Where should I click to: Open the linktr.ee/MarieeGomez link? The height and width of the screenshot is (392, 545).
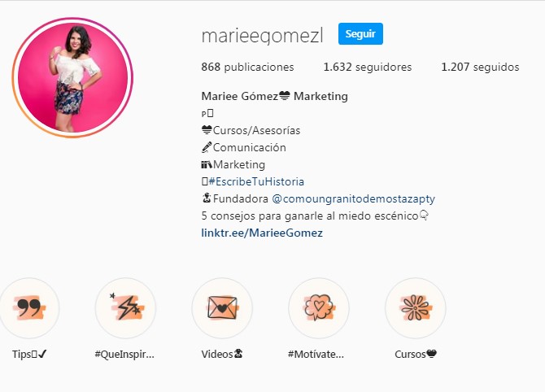[262, 233]
